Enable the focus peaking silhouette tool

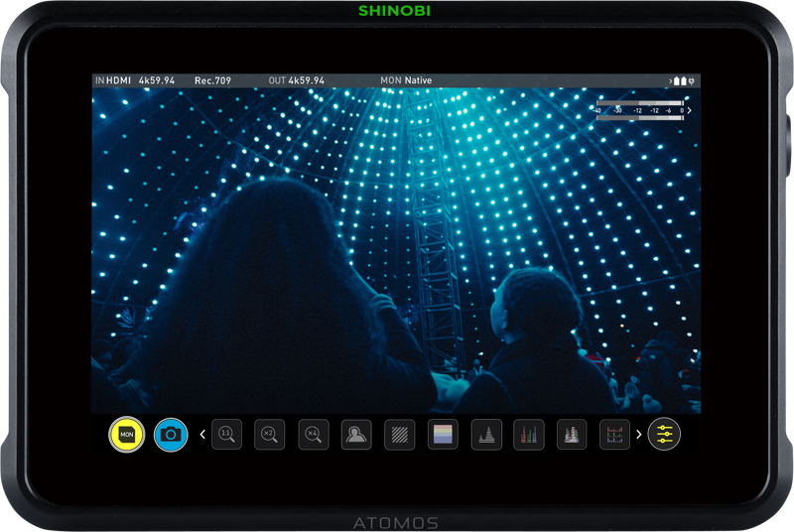pyautogui.click(x=356, y=435)
